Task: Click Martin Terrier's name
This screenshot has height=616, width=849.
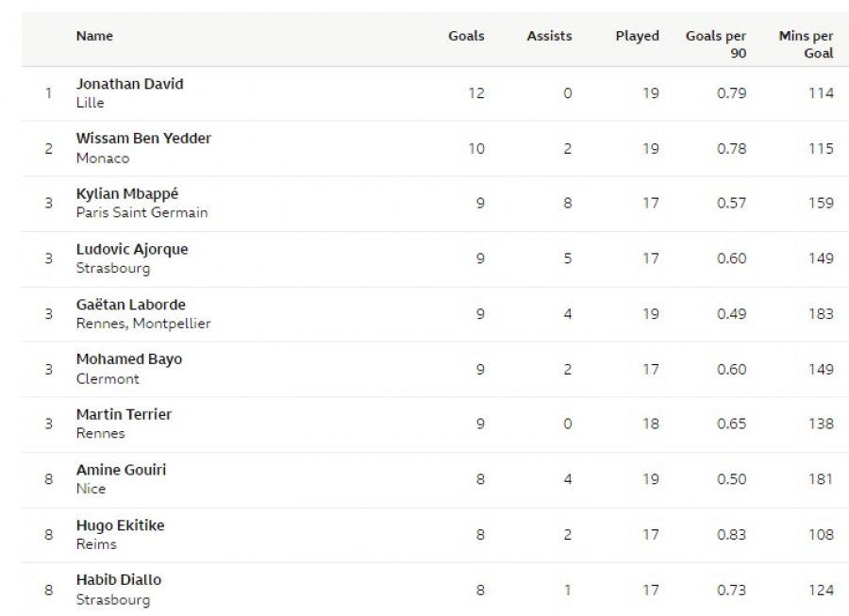Action: [x=124, y=415]
